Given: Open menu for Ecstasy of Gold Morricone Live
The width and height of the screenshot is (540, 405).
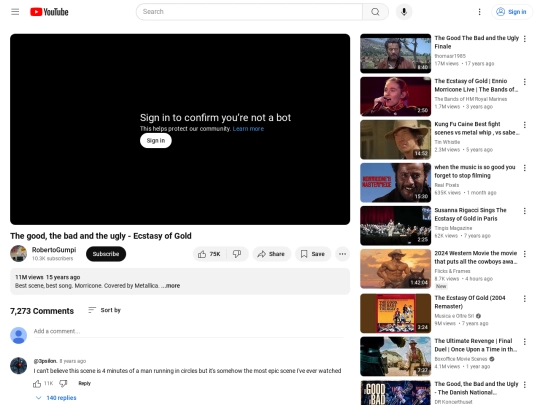Looking at the screenshot, I should click(x=525, y=82).
